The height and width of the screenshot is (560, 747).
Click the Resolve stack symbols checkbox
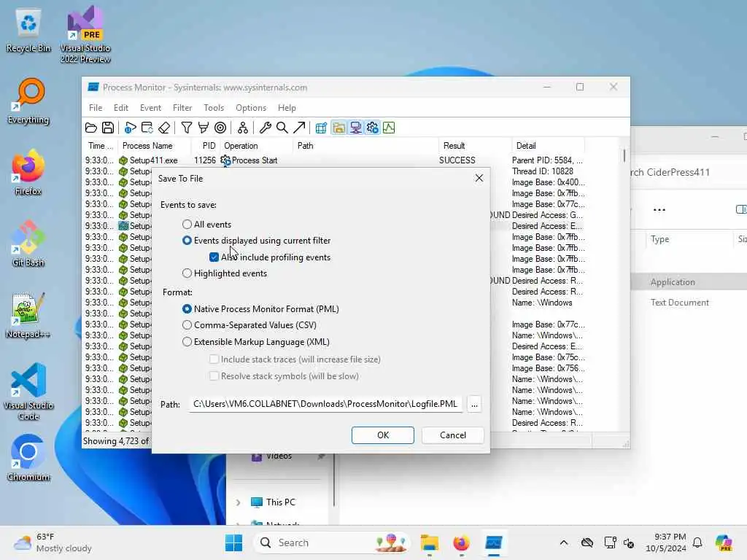[x=214, y=376]
